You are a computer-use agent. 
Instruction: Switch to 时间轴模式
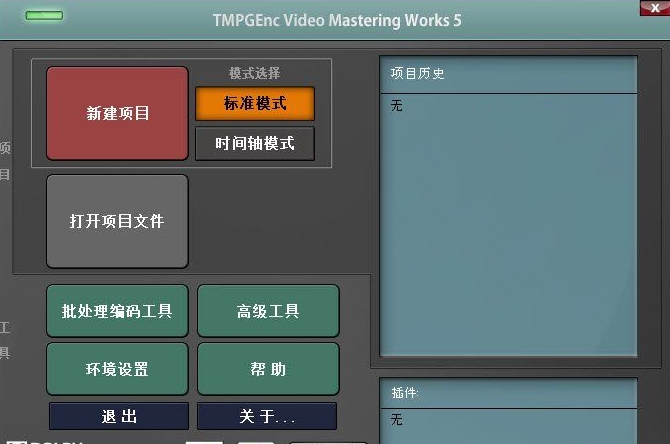pos(255,144)
